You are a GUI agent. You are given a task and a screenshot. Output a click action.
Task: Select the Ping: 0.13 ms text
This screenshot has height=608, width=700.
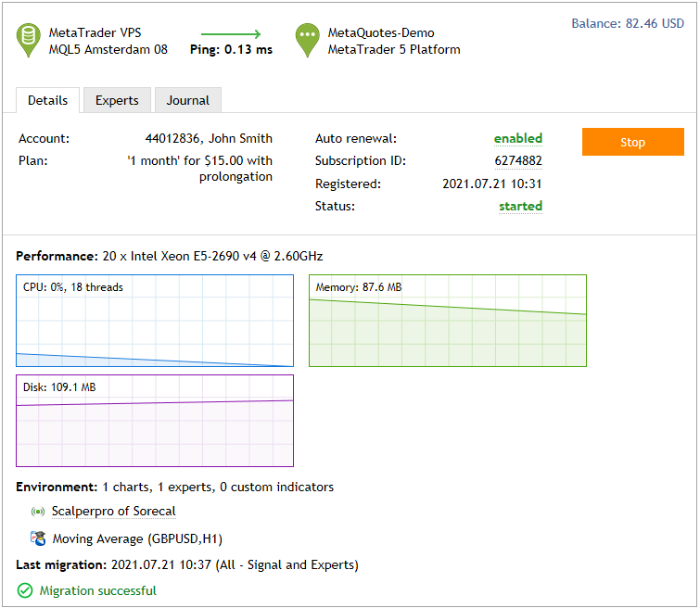click(231, 49)
